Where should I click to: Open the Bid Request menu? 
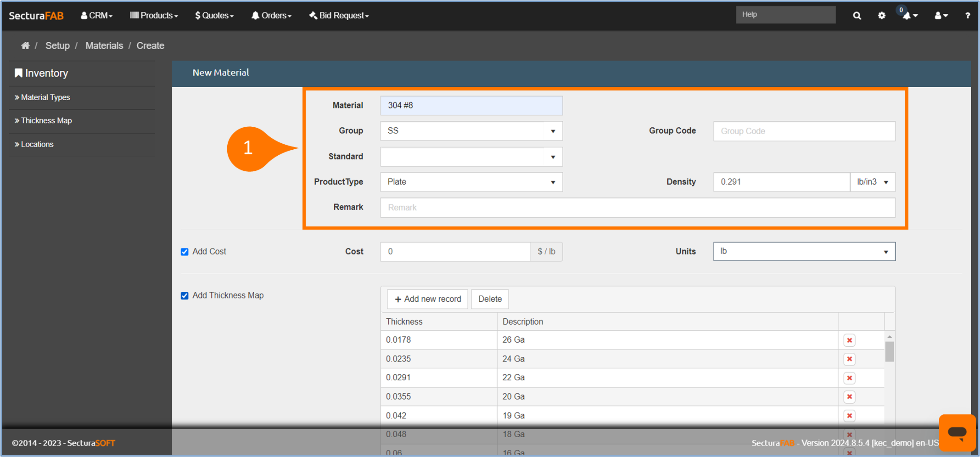click(339, 16)
